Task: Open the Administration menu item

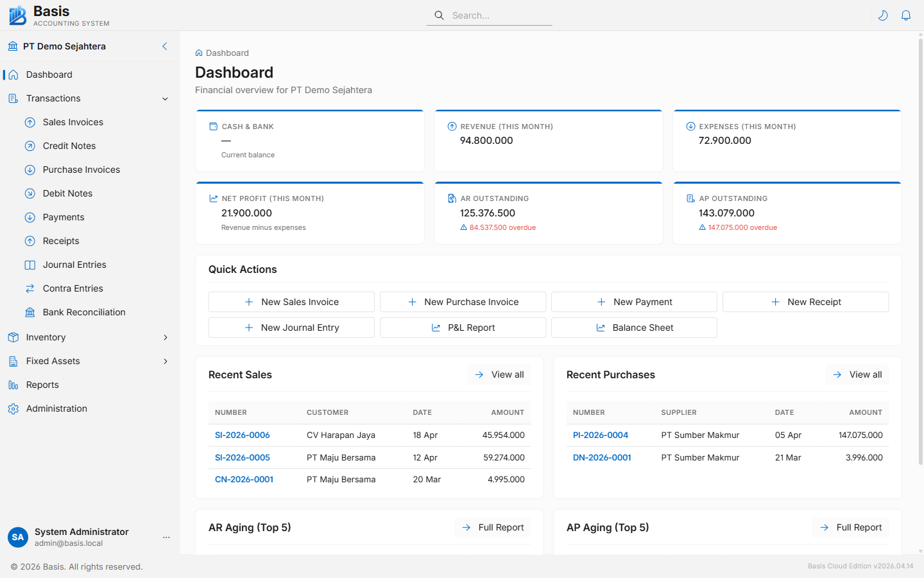Action: coord(56,408)
